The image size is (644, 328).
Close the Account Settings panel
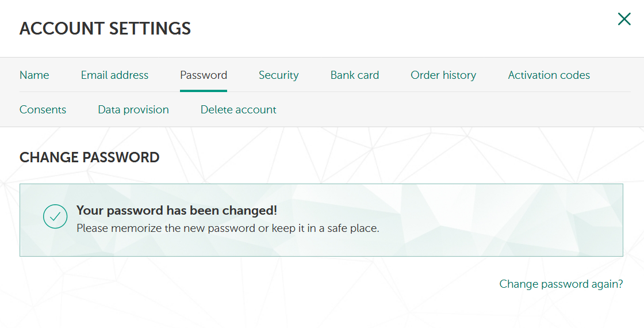tap(624, 20)
